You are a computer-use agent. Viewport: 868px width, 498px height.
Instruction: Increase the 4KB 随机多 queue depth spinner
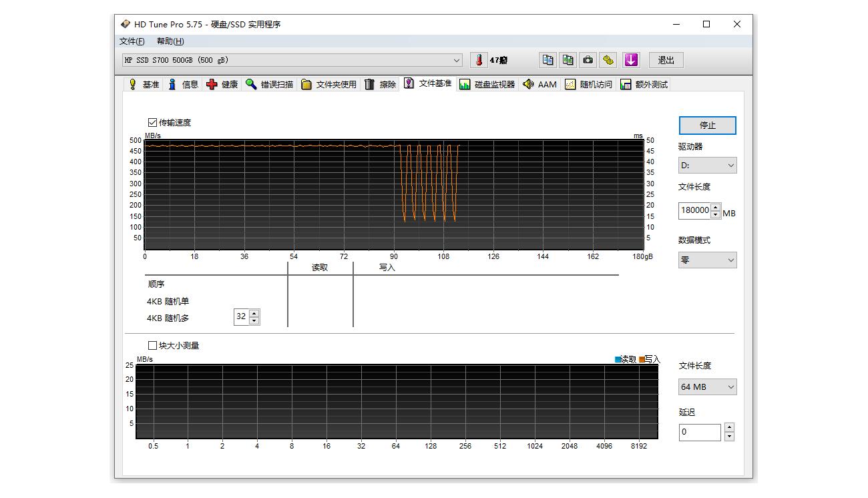pyautogui.click(x=254, y=313)
